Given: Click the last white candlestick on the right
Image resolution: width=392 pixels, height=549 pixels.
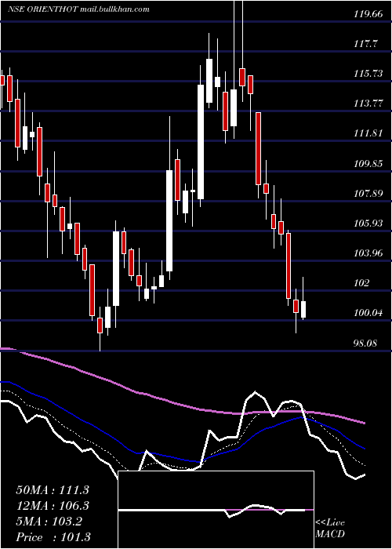Looking at the screenshot, I should point(303,309).
